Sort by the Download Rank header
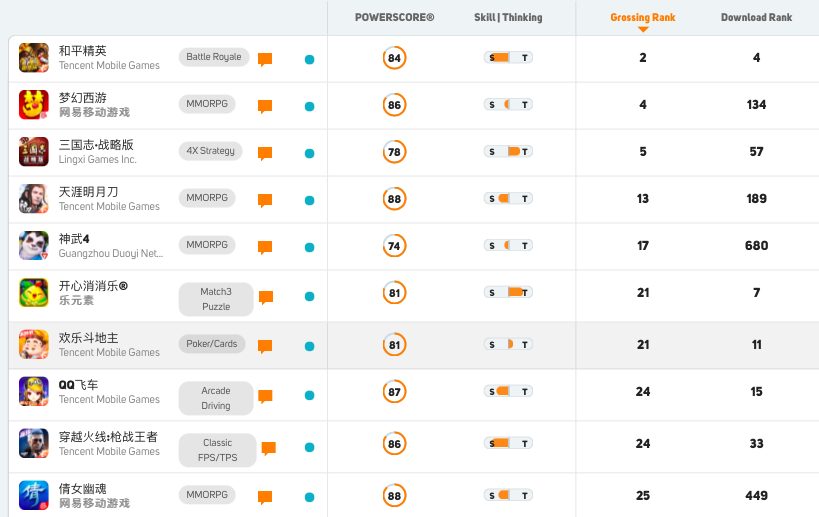 [x=756, y=17]
